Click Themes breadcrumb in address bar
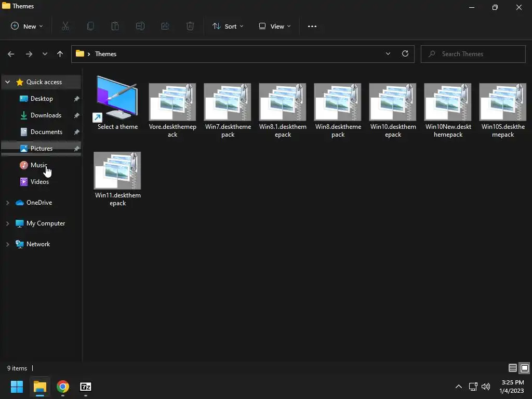Image resolution: width=532 pixels, height=399 pixels. pos(105,54)
